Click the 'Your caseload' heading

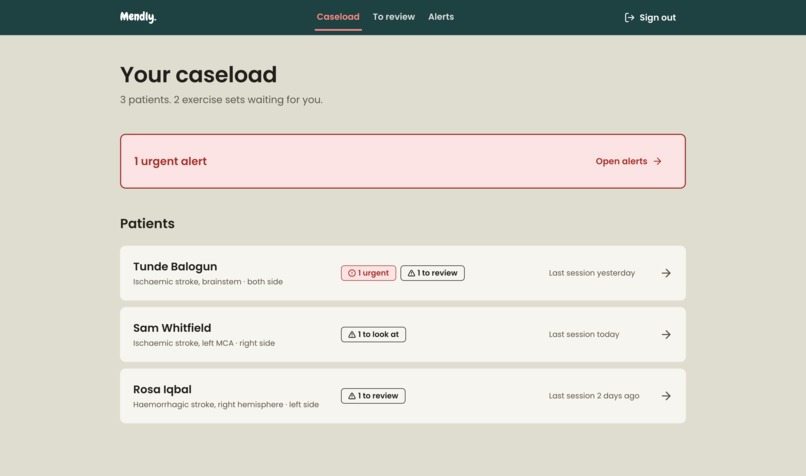tap(198, 75)
